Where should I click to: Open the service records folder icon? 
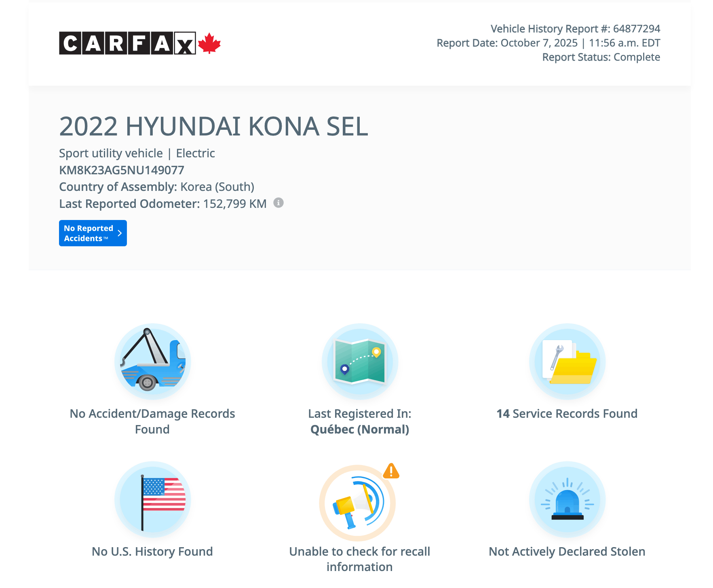click(567, 362)
